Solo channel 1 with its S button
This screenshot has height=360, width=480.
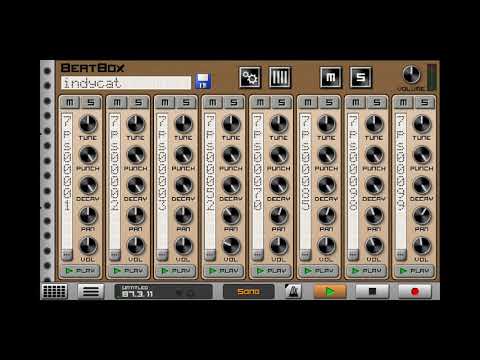point(91,103)
